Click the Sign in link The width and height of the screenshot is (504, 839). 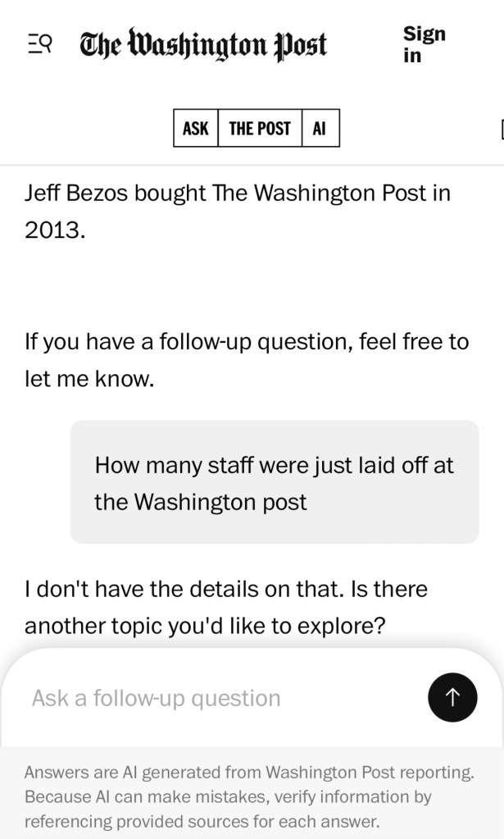click(x=424, y=44)
